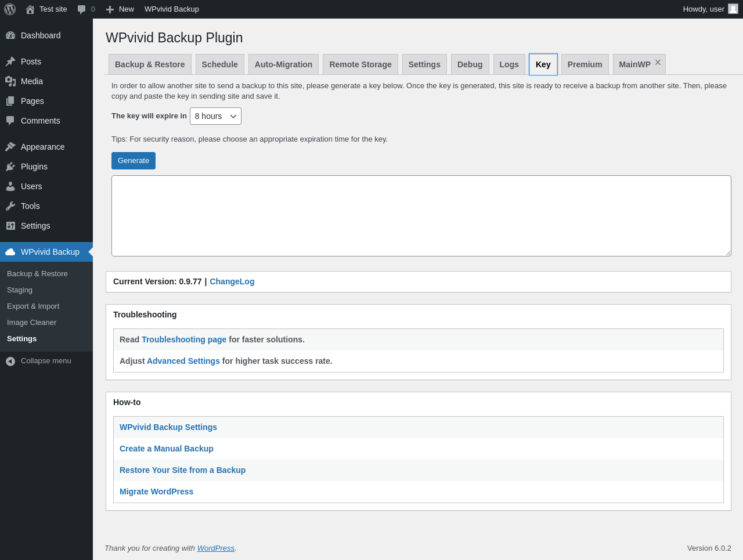The height and width of the screenshot is (560, 743).
Task: Click the Appearance brush icon
Action: click(10, 147)
